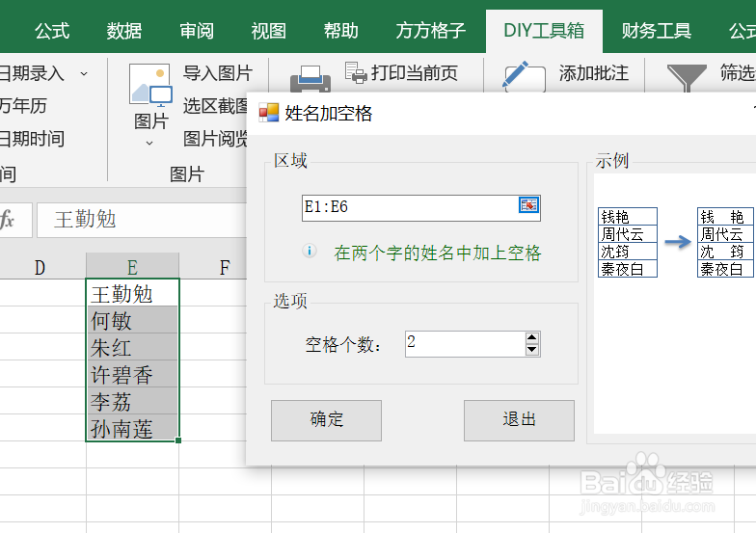
Task: Click the blue info icon
Action: point(310,251)
